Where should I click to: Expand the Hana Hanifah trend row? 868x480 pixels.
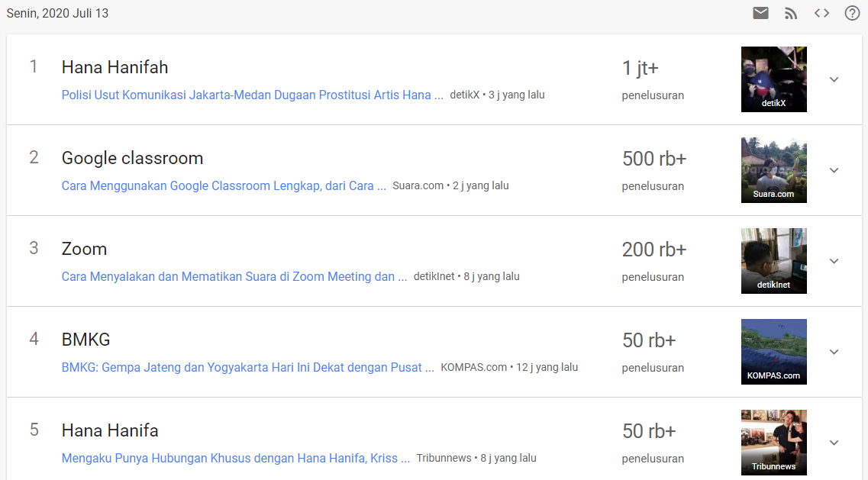coord(834,79)
